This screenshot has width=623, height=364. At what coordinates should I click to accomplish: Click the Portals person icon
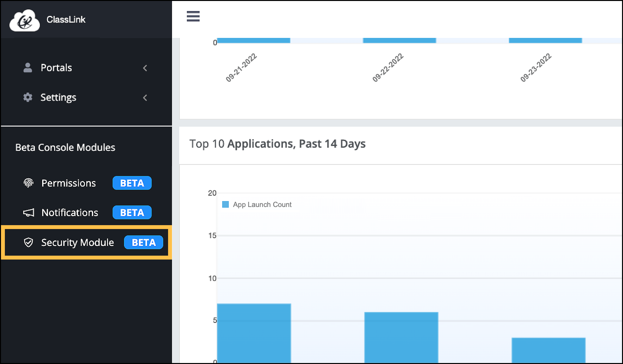[28, 67]
